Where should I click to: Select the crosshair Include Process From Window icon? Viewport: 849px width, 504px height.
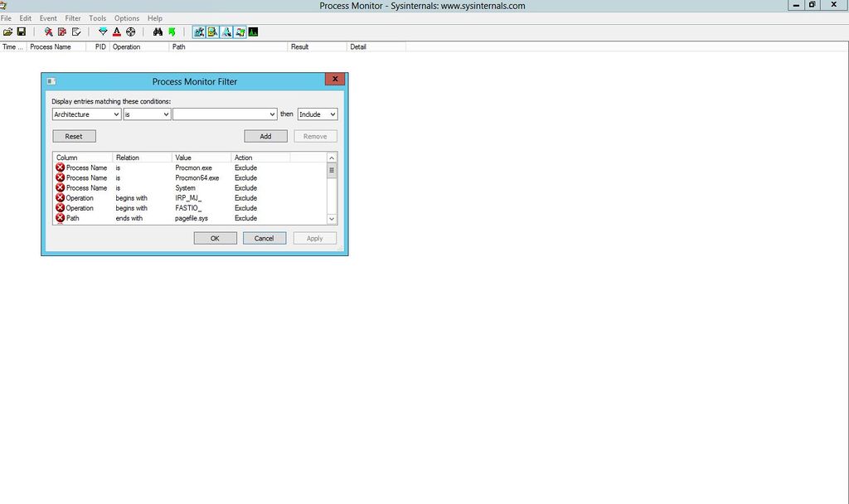click(130, 31)
